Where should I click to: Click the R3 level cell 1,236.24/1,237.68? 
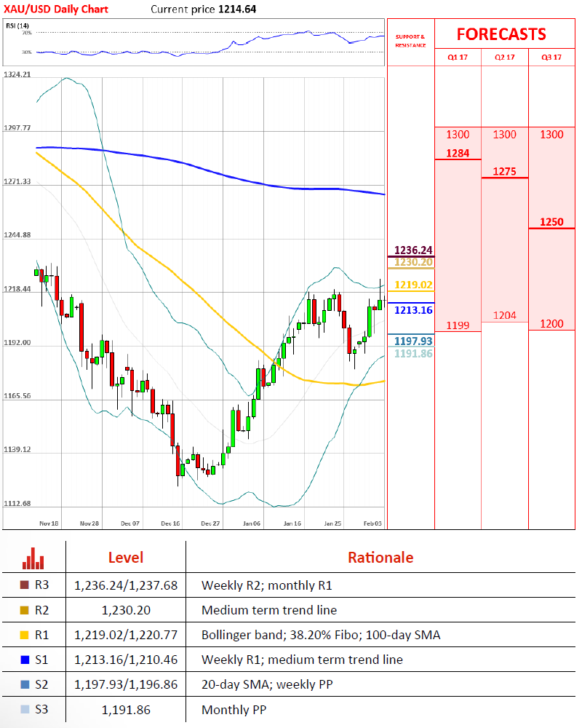[126, 585]
